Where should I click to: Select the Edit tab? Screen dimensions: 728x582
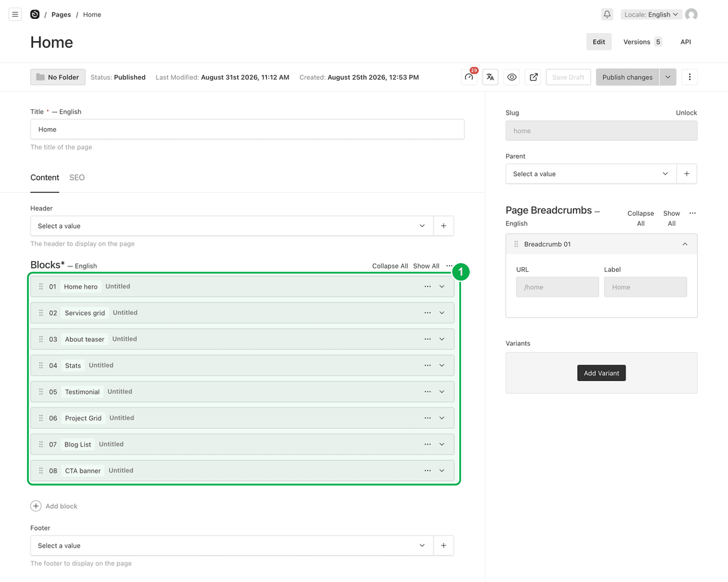599,42
